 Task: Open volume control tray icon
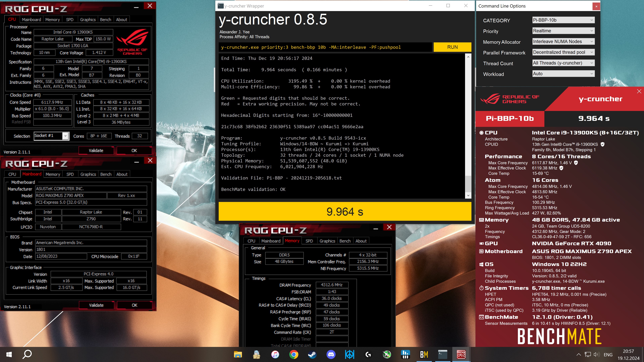pos(597,354)
